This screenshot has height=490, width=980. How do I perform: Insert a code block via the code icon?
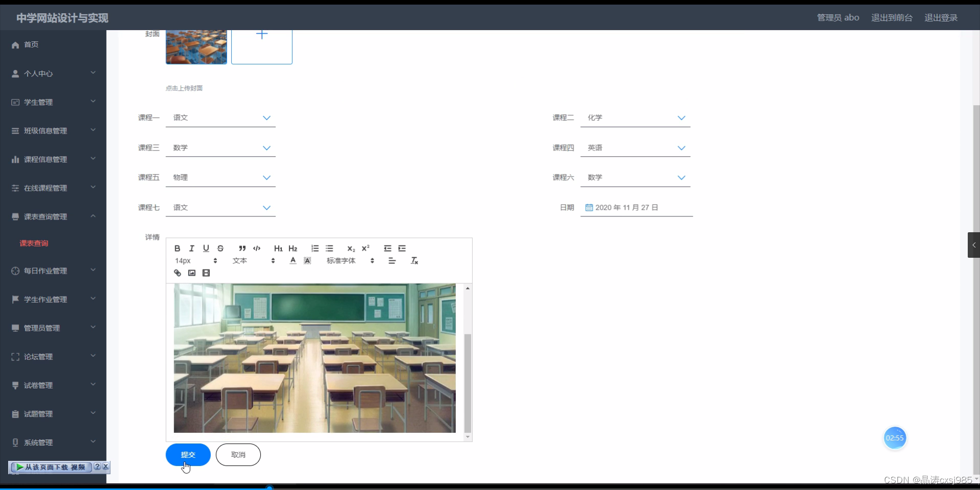coord(257,249)
